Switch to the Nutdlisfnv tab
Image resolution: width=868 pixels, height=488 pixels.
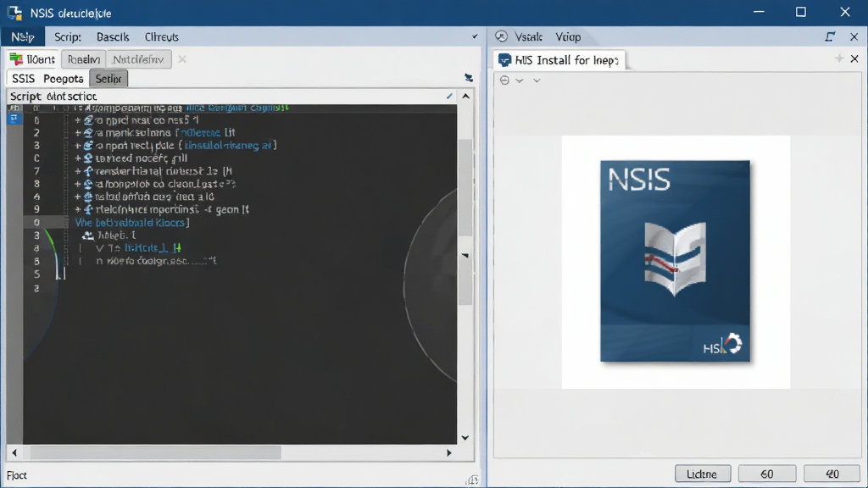138,59
